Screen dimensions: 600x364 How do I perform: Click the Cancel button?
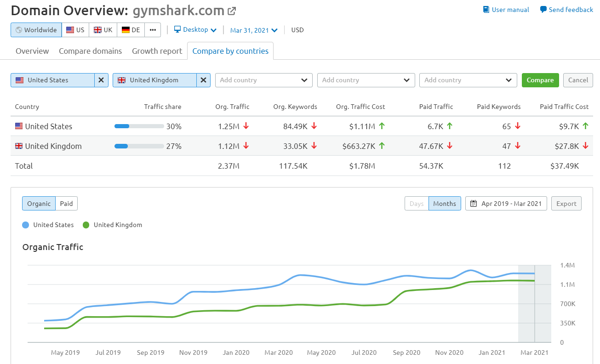point(578,80)
